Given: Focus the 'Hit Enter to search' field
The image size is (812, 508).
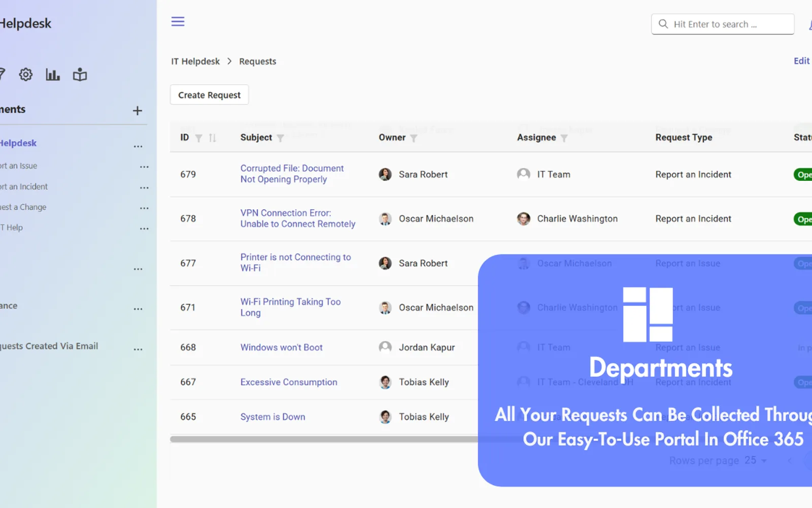Looking at the screenshot, I should [x=723, y=24].
